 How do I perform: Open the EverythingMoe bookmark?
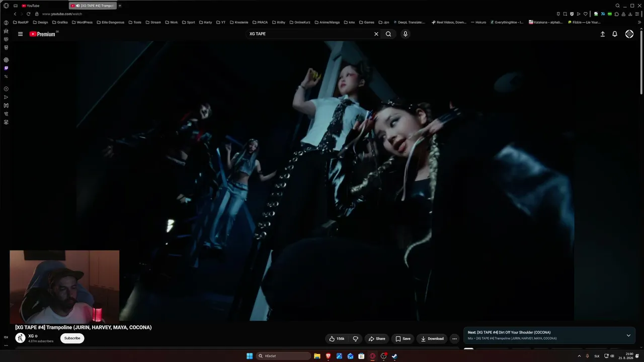pyautogui.click(x=507, y=23)
